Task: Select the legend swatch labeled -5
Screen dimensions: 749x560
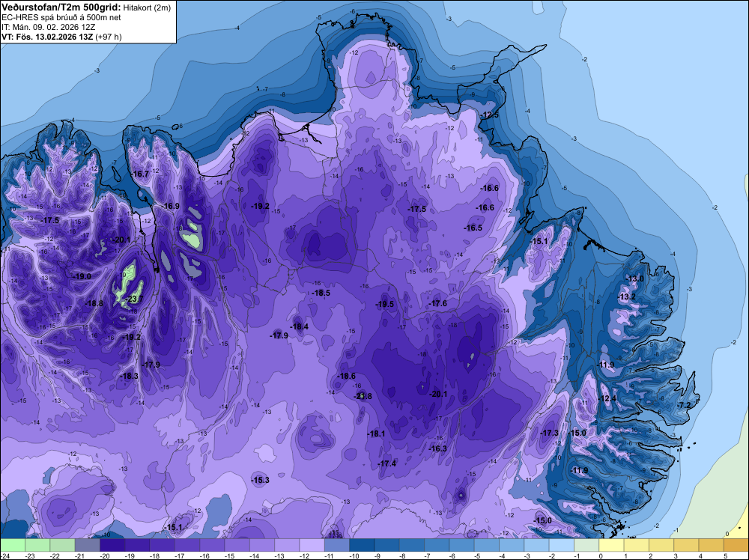Action: (487, 545)
